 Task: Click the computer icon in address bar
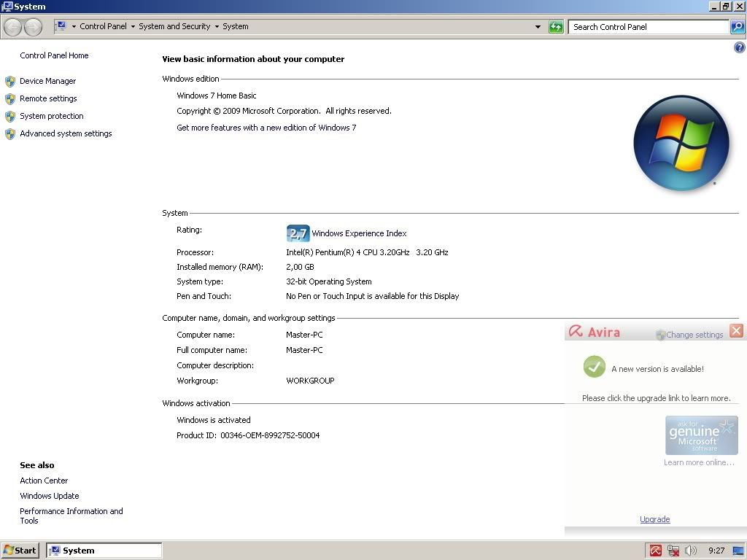tap(61, 26)
